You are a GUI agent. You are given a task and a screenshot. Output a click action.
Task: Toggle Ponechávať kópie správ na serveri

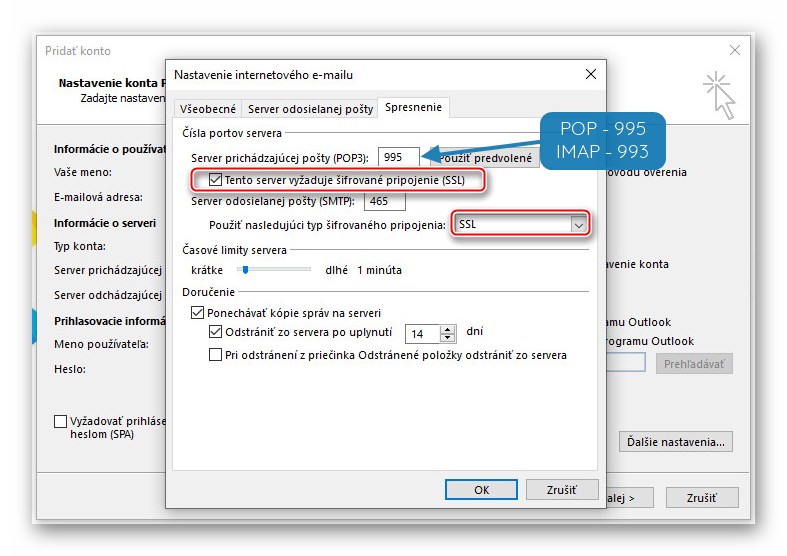click(x=197, y=313)
